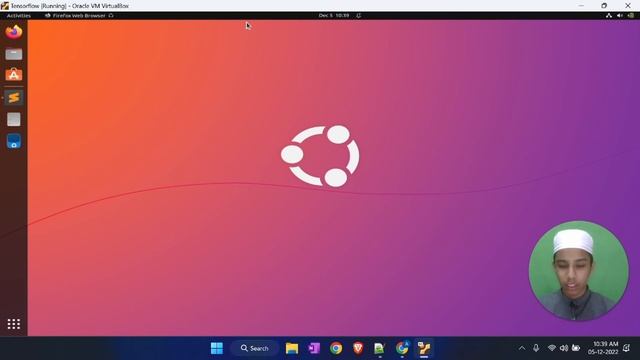Screen dimensions: 640x360
Task: Open Firefox Web Browser app menu
Action: coord(79,16)
